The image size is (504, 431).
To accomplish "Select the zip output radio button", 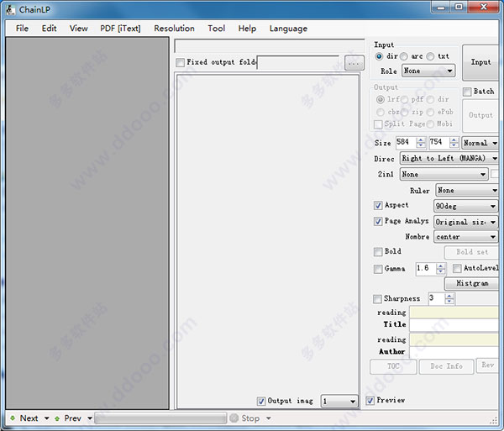I will point(404,112).
